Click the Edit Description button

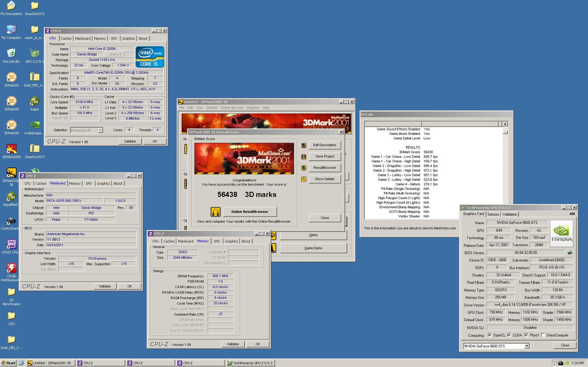325,145
